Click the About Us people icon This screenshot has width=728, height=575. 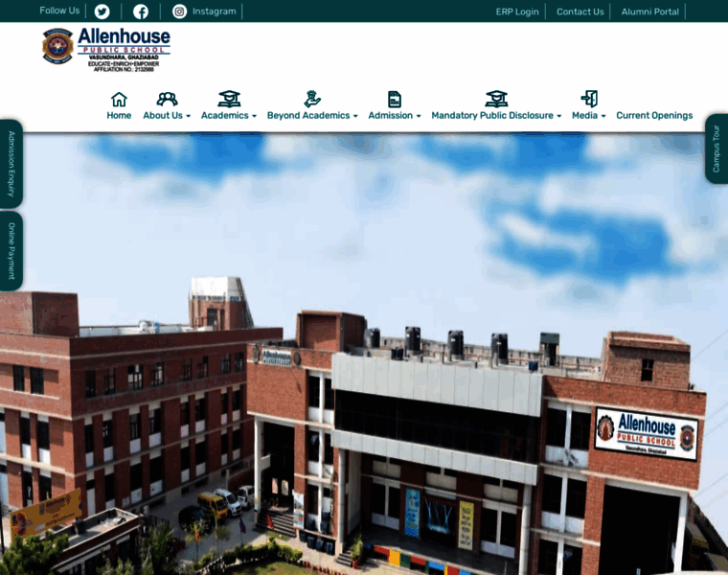tap(167, 99)
